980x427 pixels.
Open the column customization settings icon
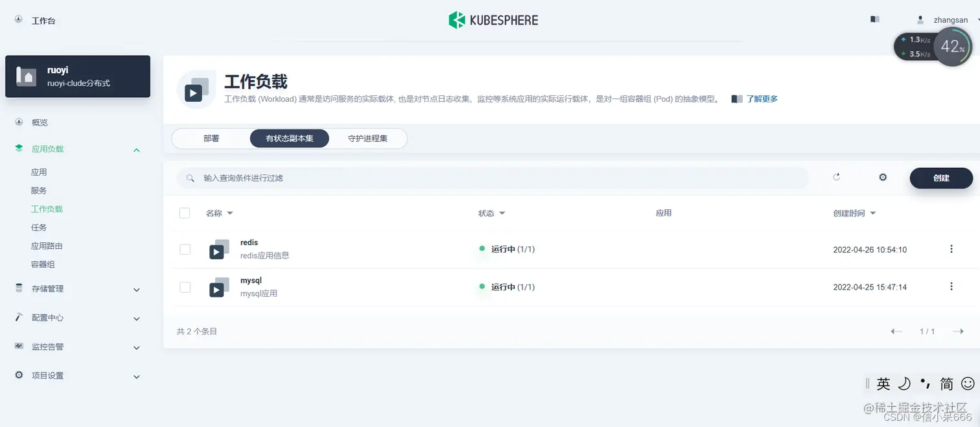(x=882, y=177)
